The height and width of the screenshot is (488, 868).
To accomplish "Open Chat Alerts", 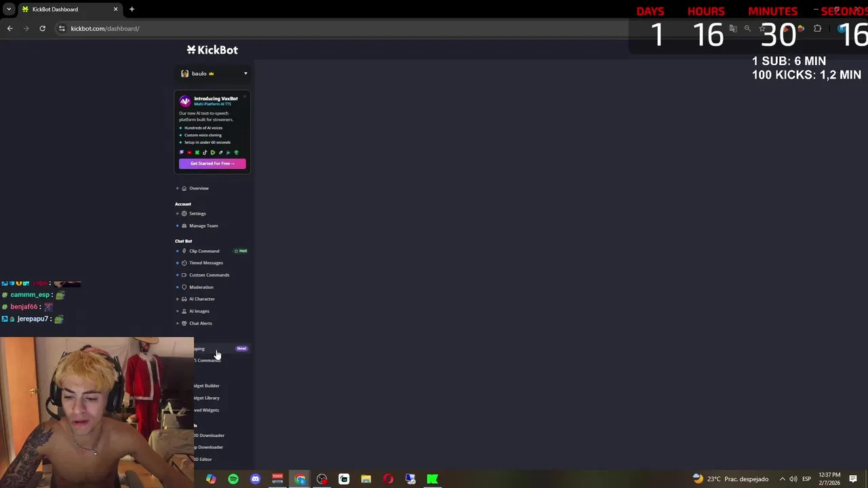I will point(201,323).
